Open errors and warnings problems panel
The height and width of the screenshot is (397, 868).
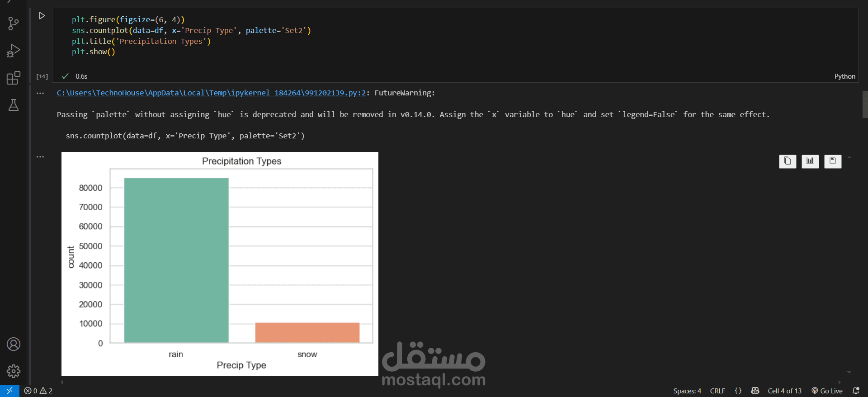pyautogui.click(x=38, y=391)
